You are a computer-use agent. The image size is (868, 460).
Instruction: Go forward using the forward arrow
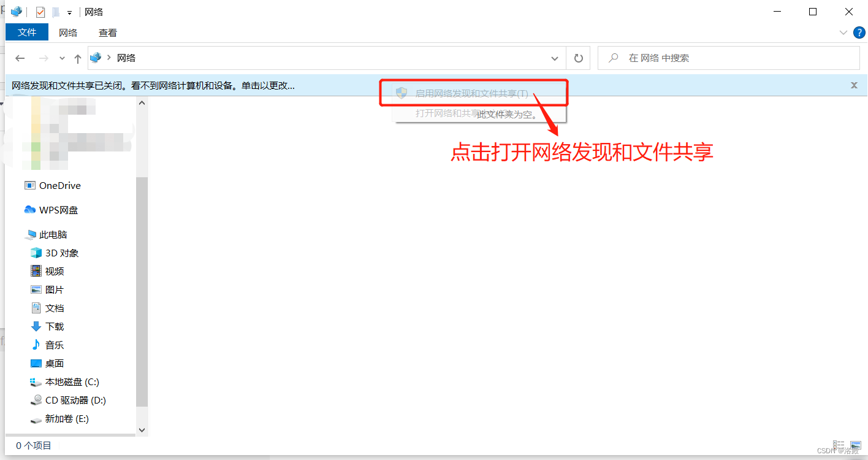click(x=44, y=58)
